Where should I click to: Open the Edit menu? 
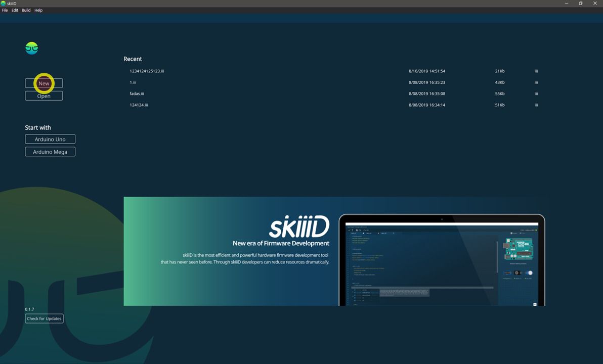click(15, 10)
